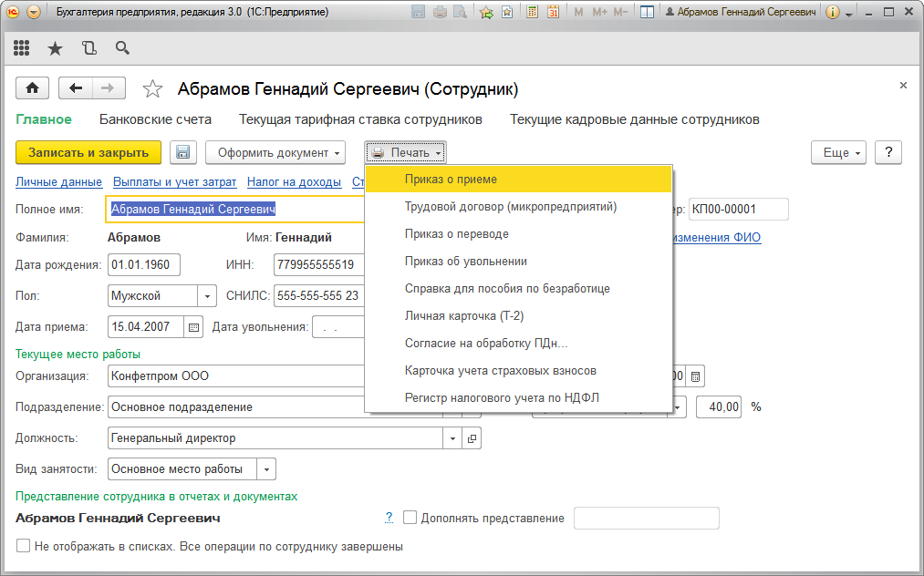The height and width of the screenshot is (576, 924).
Task: Open the Выплаты и учет затрат link
Action: 174,182
